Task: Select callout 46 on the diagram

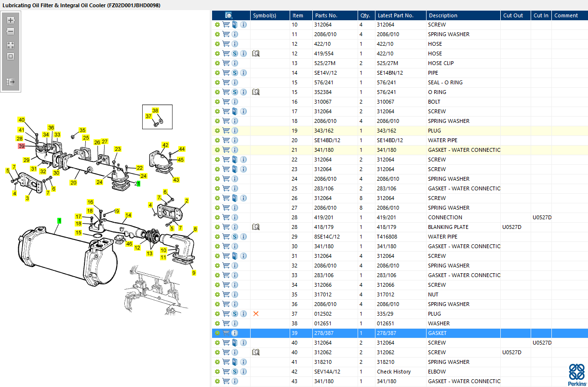Action: tap(129, 244)
